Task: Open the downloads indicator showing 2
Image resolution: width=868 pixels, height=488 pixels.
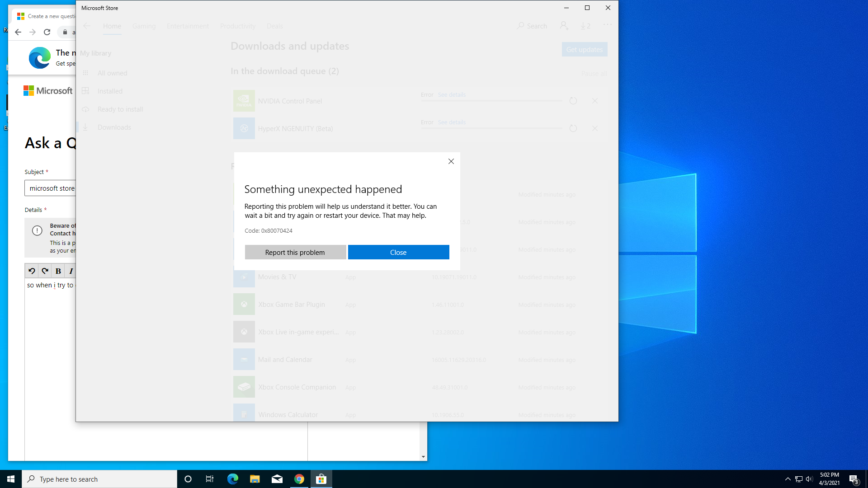Action: (x=585, y=26)
